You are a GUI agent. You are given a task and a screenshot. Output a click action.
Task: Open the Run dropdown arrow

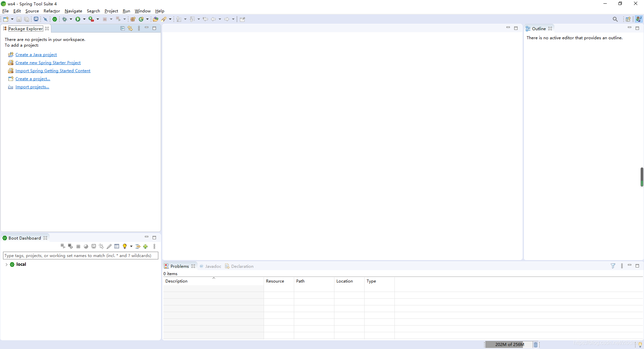(x=84, y=19)
